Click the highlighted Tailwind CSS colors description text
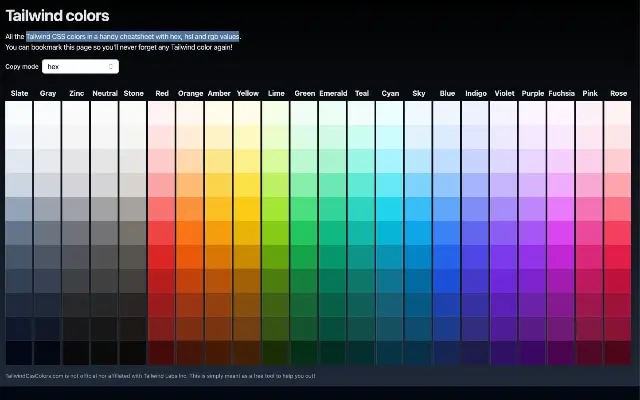 pos(133,36)
